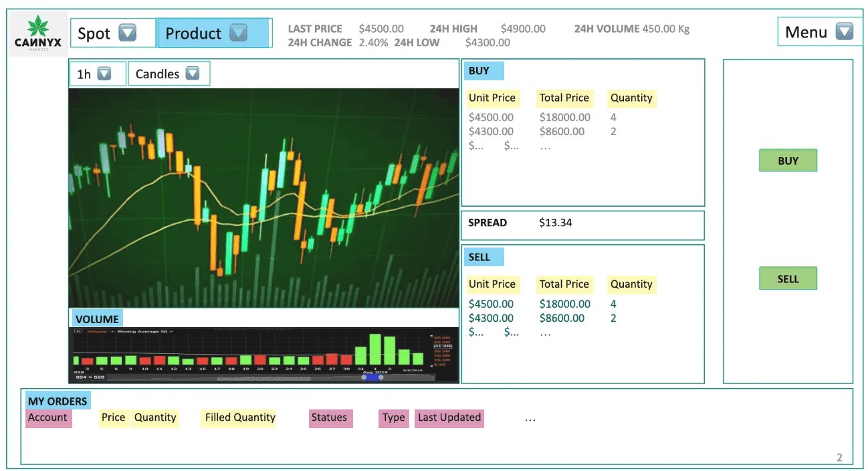Click the blue range slider on volume chart
This screenshot has height=471, width=868.
(x=372, y=377)
